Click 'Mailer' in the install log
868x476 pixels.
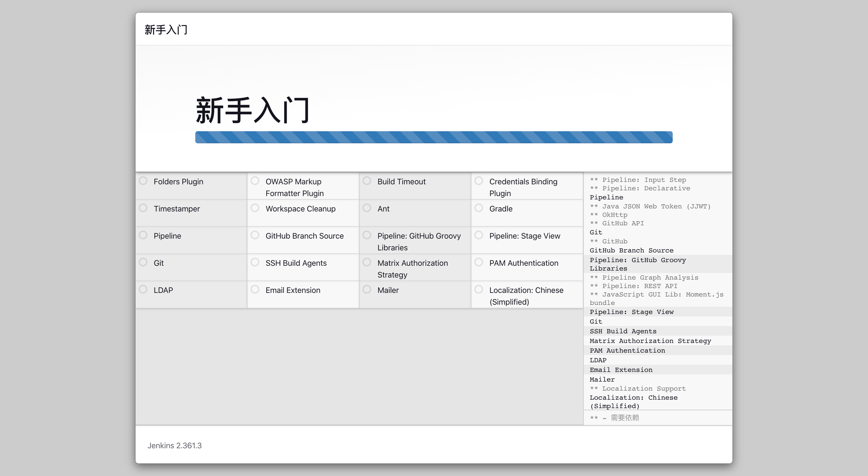(x=602, y=379)
